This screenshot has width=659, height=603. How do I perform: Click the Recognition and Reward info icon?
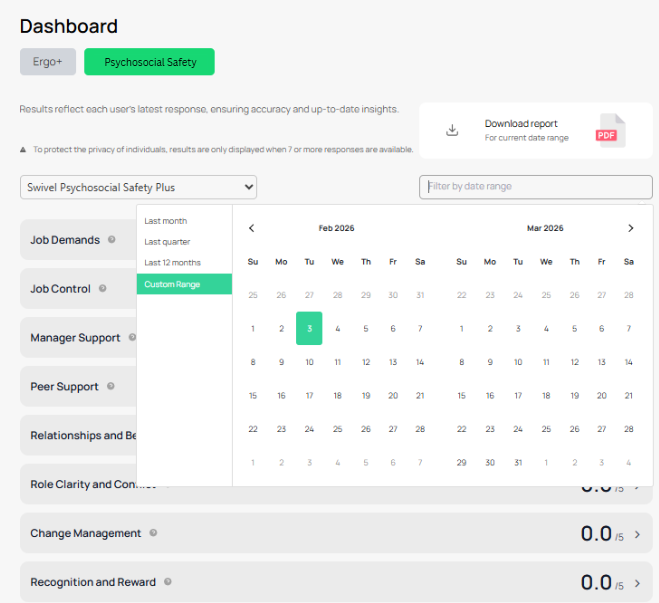(x=168, y=582)
